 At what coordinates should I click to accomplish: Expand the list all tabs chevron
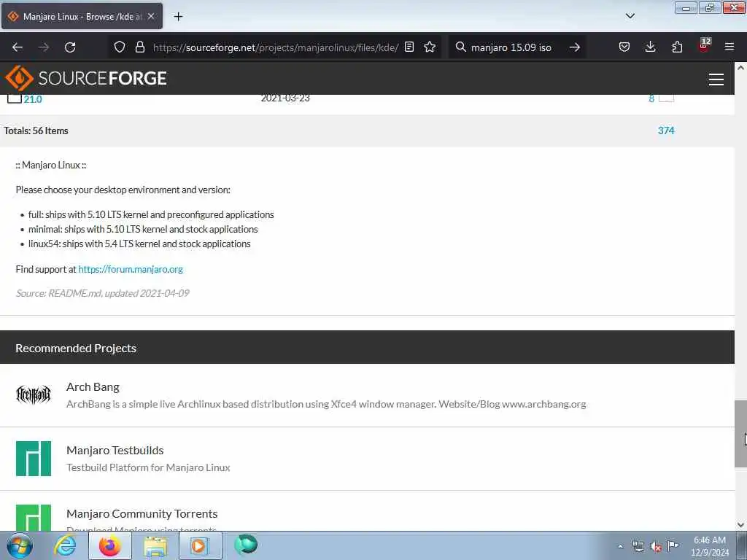click(630, 16)
